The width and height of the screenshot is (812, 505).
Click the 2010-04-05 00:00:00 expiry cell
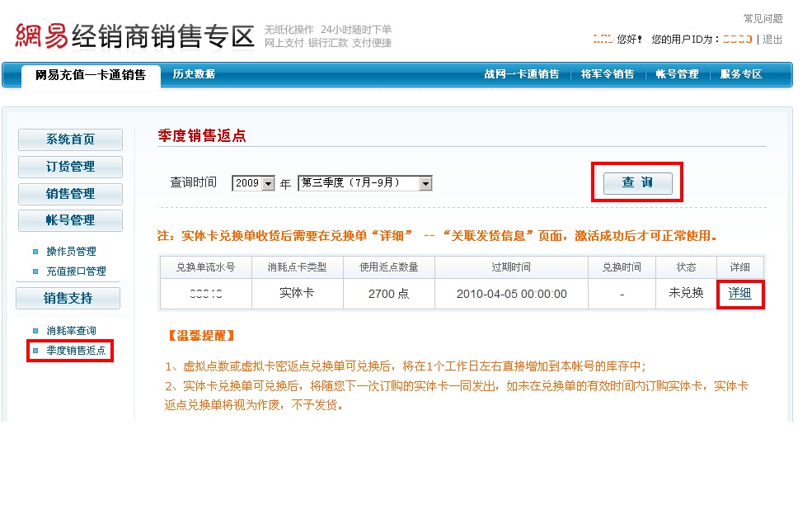[x=512, y=294]
